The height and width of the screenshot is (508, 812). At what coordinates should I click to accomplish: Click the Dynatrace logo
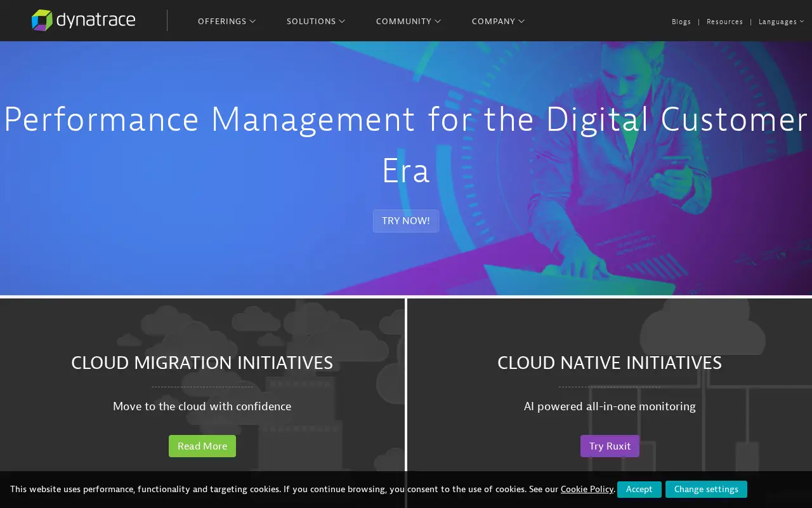pyautogui.click(x=83, y=20)
